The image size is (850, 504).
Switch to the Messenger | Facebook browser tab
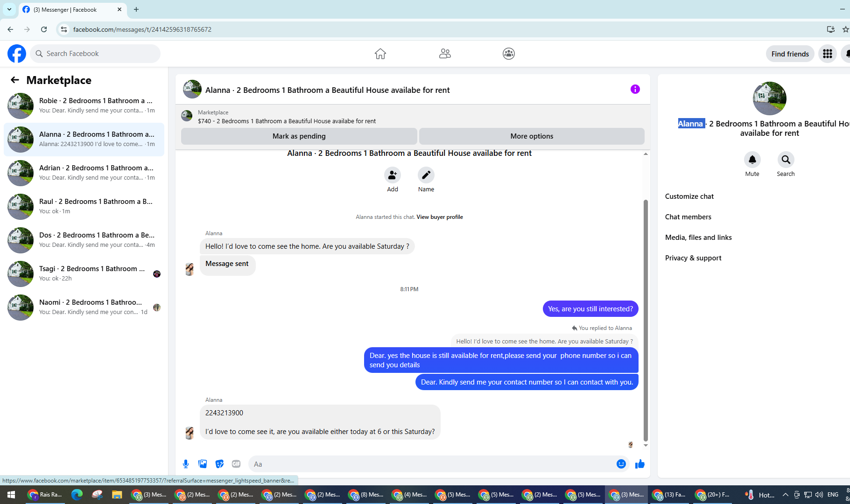72,9
